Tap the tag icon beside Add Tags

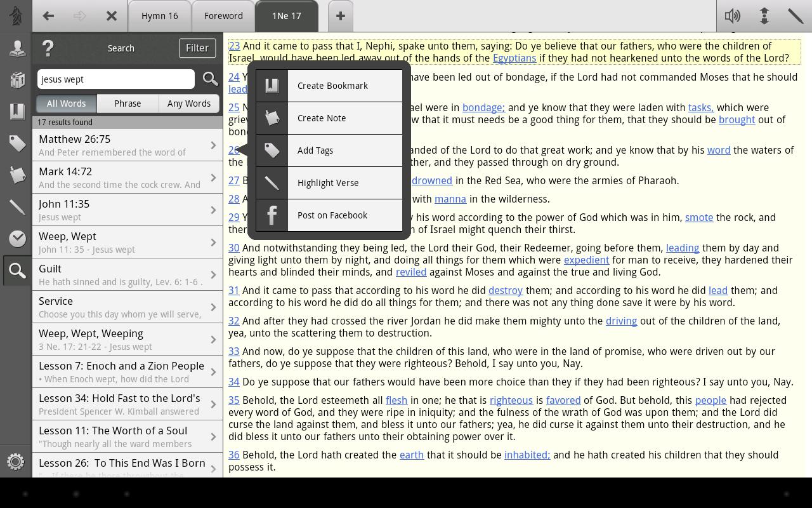pyautogui.click(x=272, y=150)
